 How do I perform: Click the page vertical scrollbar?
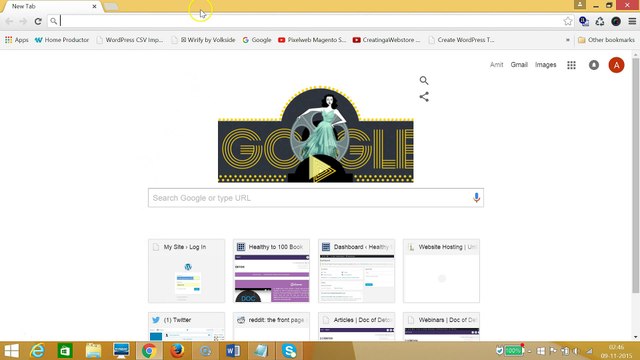click(636, 176)
